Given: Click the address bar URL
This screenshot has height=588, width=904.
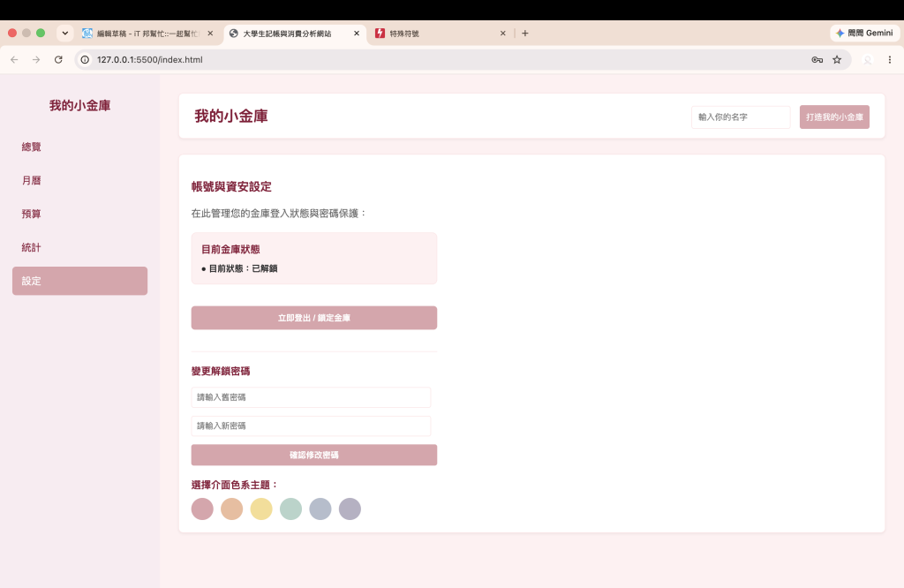Looking at the screenshot, I should click(150, 59).
